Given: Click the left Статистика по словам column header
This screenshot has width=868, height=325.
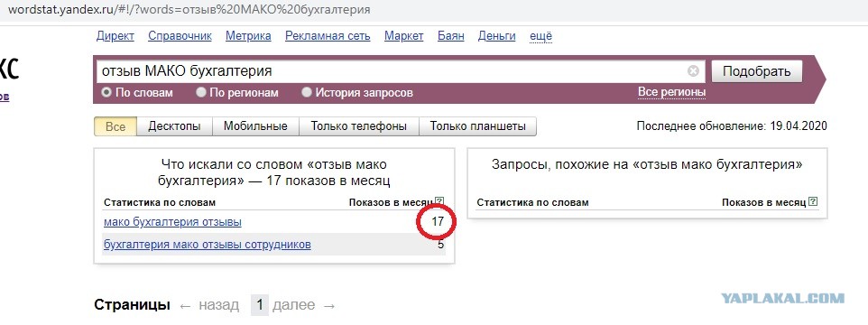Looking at the screenshot, I should 160,202.
